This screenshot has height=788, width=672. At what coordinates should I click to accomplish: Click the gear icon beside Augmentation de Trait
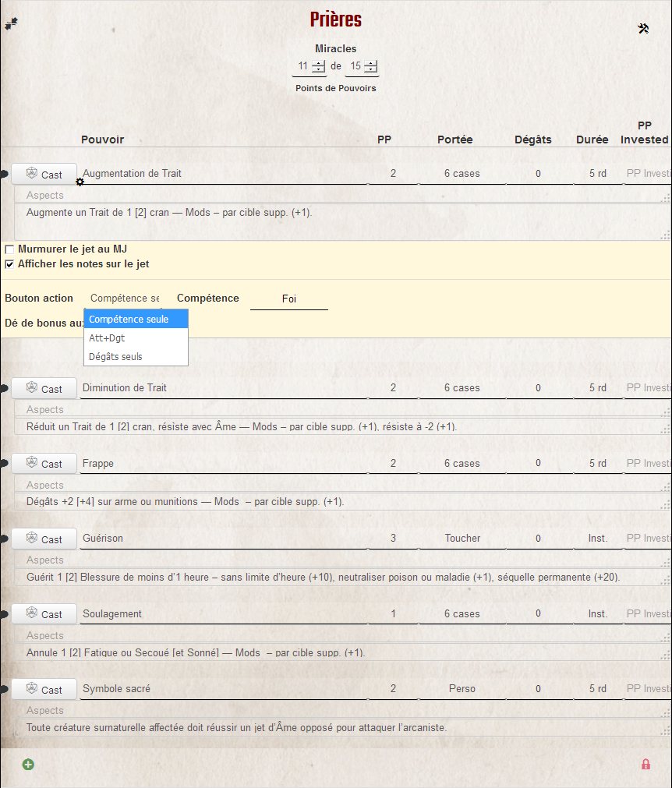pyautogui.click(x=80, y=182)
